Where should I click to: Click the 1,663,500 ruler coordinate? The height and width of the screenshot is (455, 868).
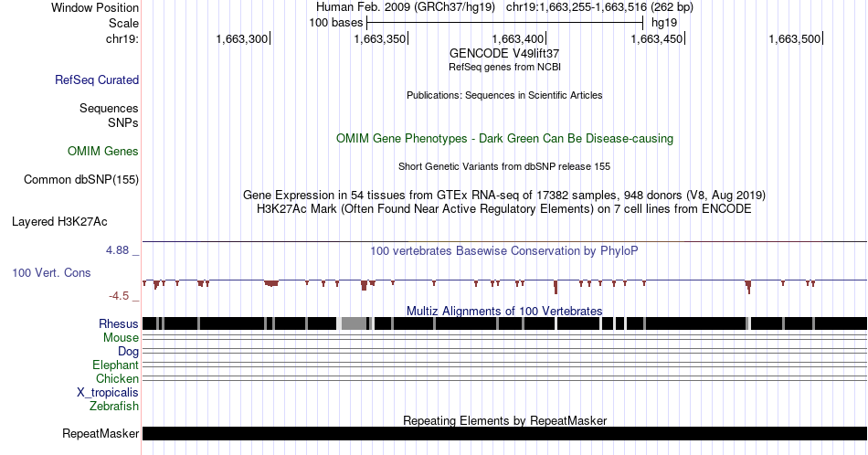(x=794, y=38)
